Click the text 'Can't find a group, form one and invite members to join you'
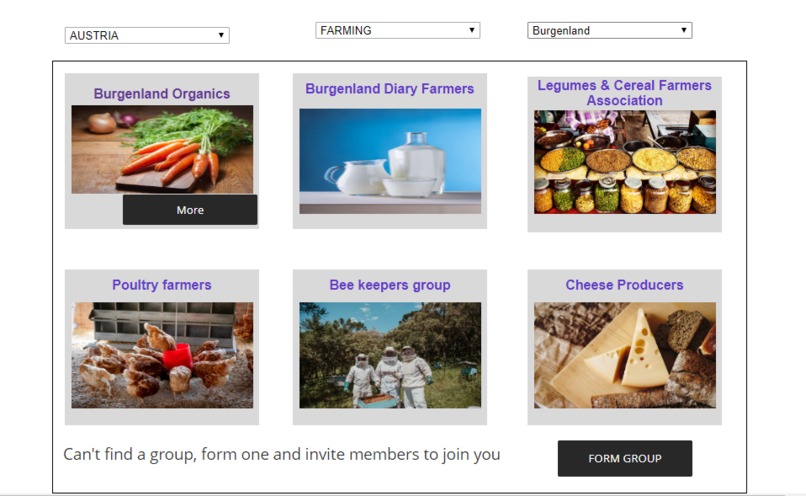This screenshot has width=806, height=496. pos(282,454)
